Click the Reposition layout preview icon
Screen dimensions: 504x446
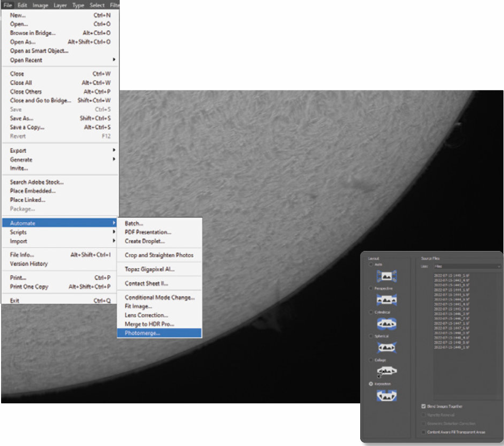387,395
